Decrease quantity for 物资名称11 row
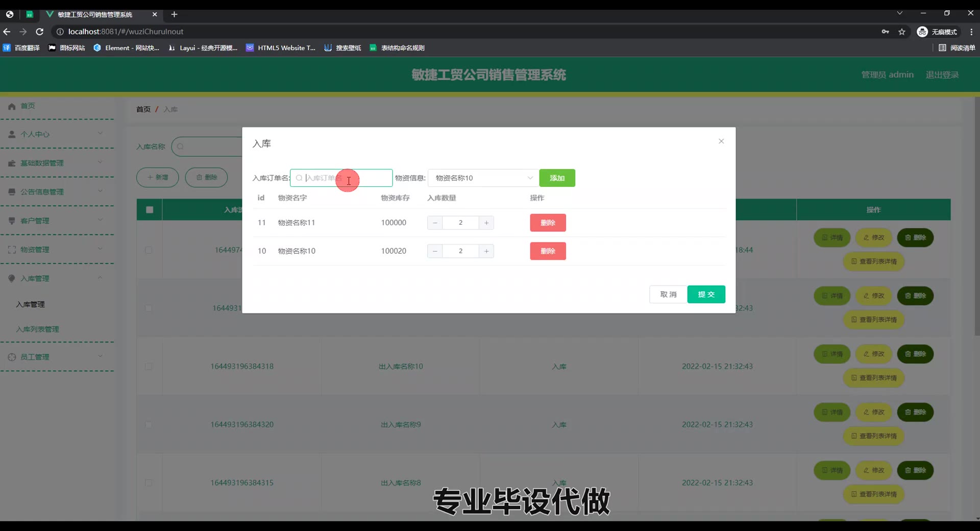The width and height of the screenshot is (980, 531). (x=435, y=223)
